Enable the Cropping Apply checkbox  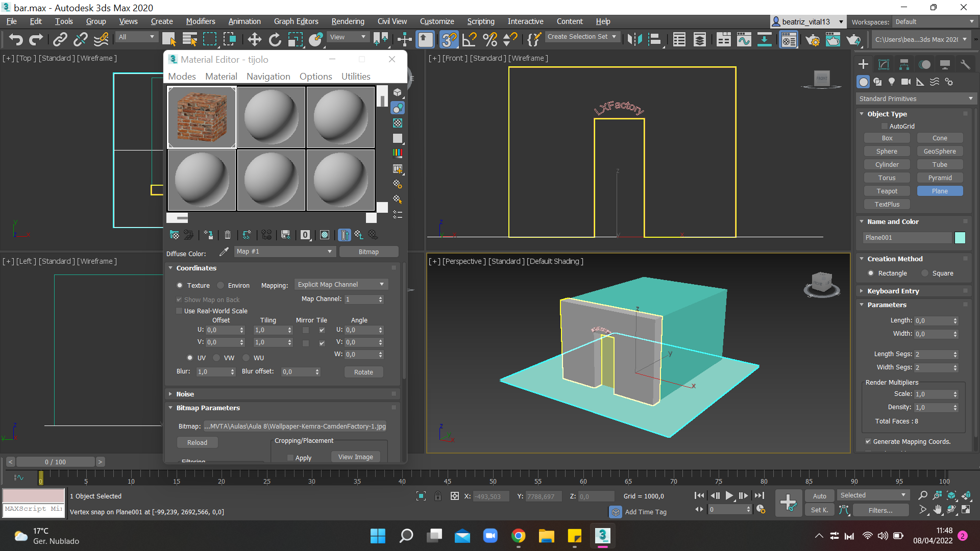coord(290,458)
